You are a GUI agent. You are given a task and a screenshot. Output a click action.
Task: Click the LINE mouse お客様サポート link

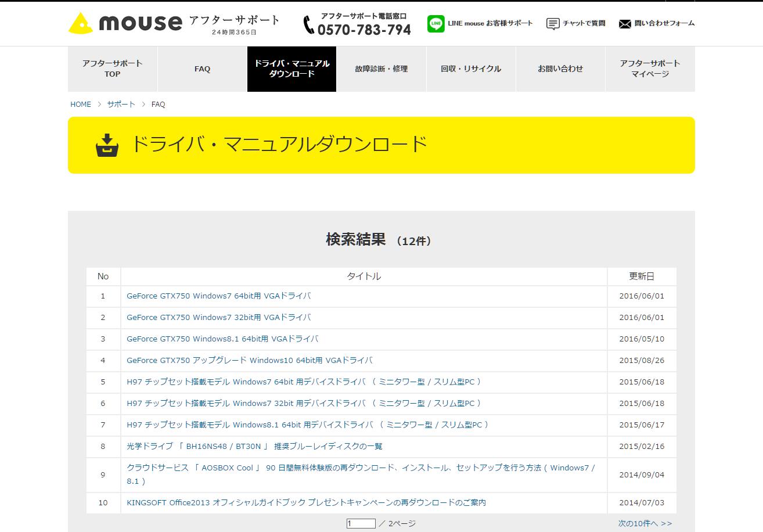point(490,23)
